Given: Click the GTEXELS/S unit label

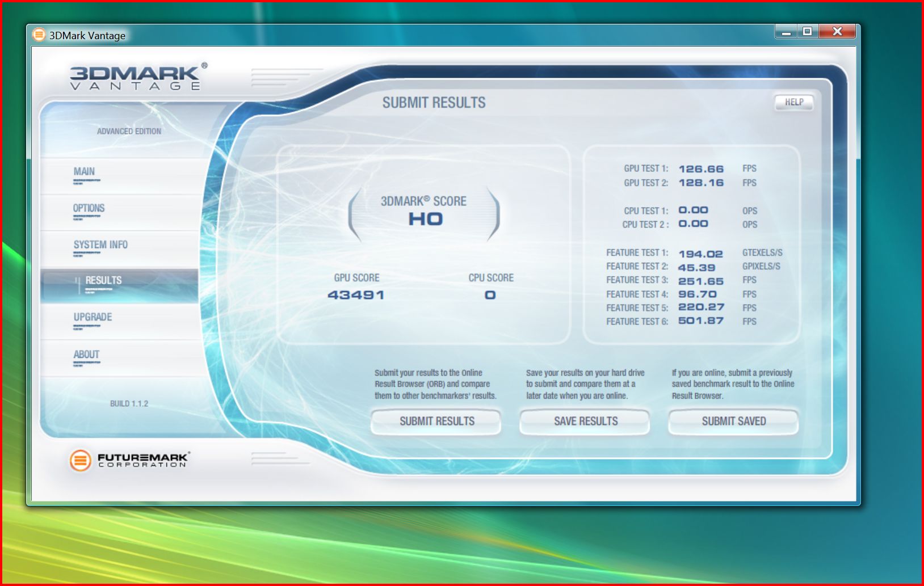Looking at the screenshot, I should [762, 252].
